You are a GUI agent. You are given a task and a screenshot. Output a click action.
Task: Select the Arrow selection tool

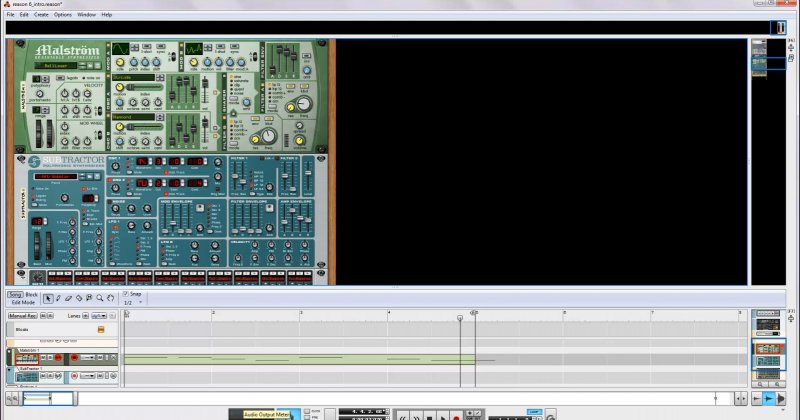(48, 298)
